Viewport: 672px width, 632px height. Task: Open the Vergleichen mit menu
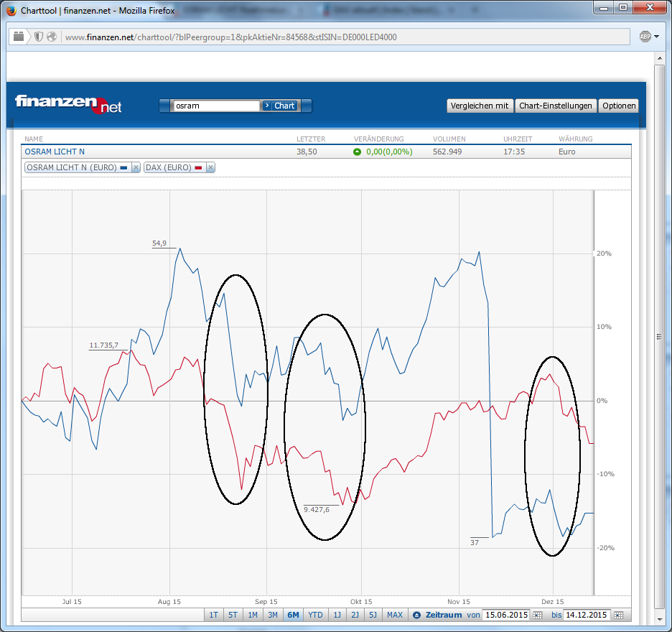[x=480, y=106]
